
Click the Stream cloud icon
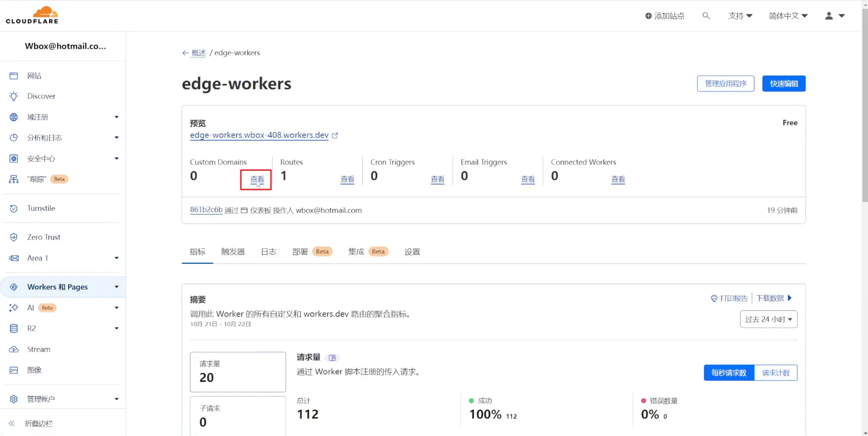[14, 349]
